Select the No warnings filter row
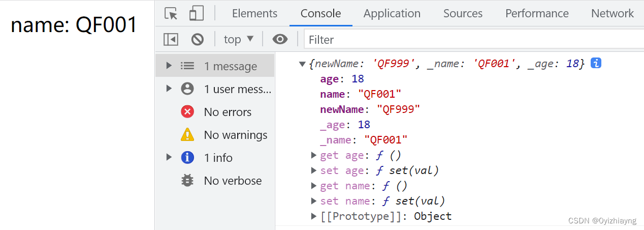The image size is (644, 230). click(x=215, y=135)
